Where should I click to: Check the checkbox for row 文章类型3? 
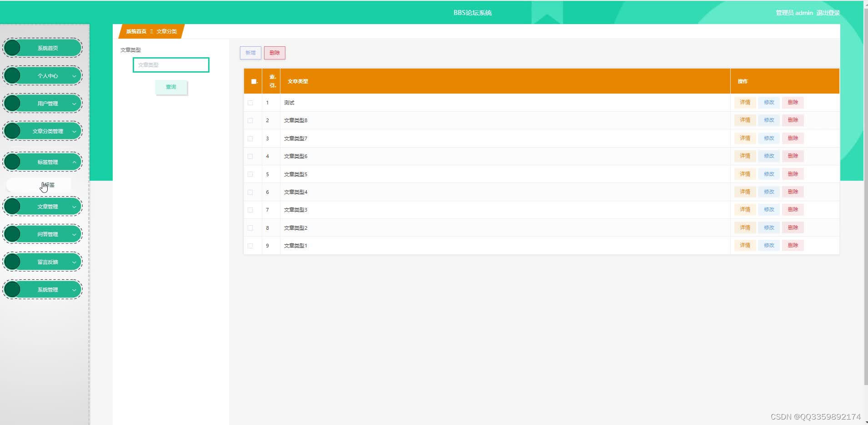coord(250,210)
